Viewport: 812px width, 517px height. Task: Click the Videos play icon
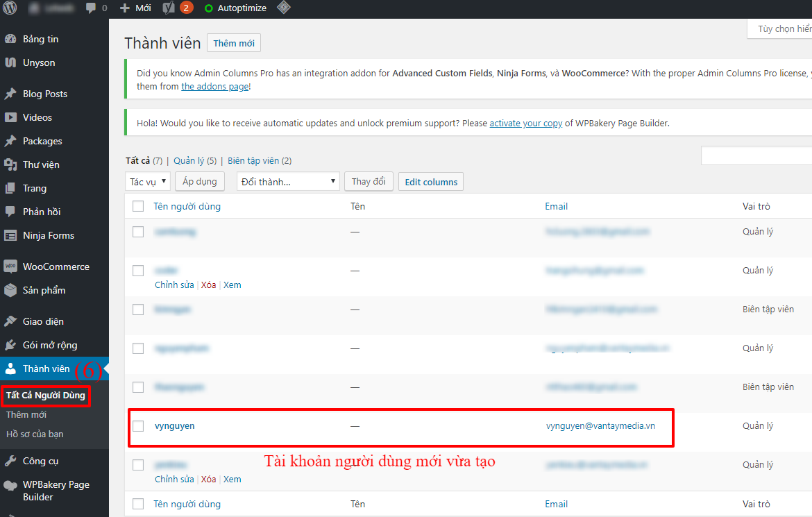10,117
